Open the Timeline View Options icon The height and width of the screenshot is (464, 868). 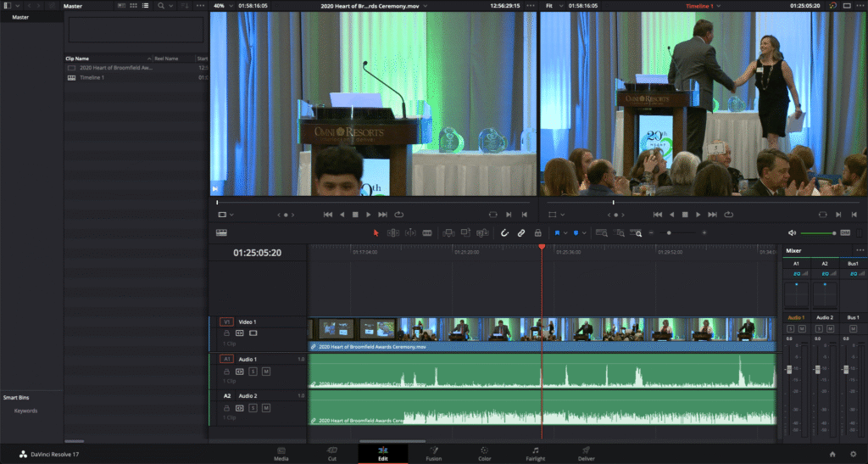point(221,233)
